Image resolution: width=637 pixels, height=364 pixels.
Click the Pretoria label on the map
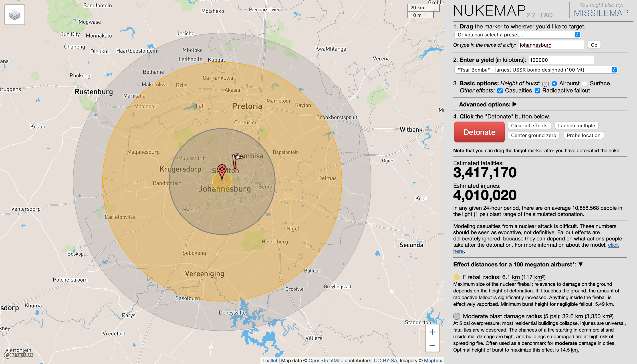click(247, 106)
